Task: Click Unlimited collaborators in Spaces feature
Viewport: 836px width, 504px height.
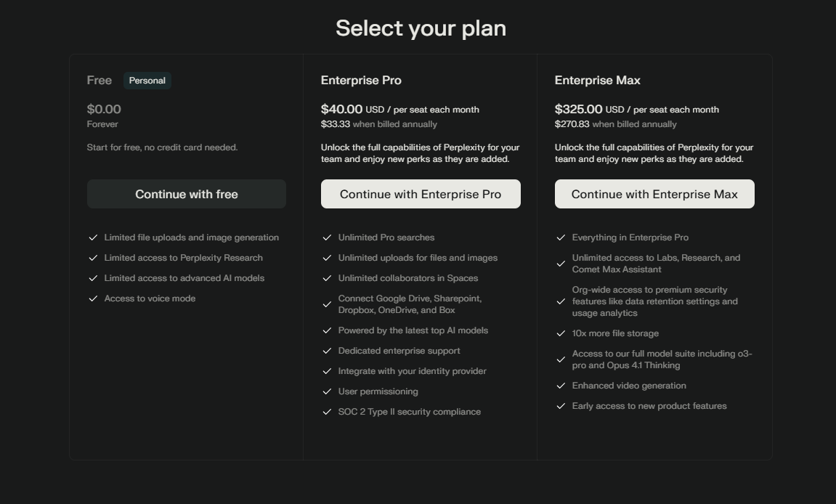Action: click(408, 278)
